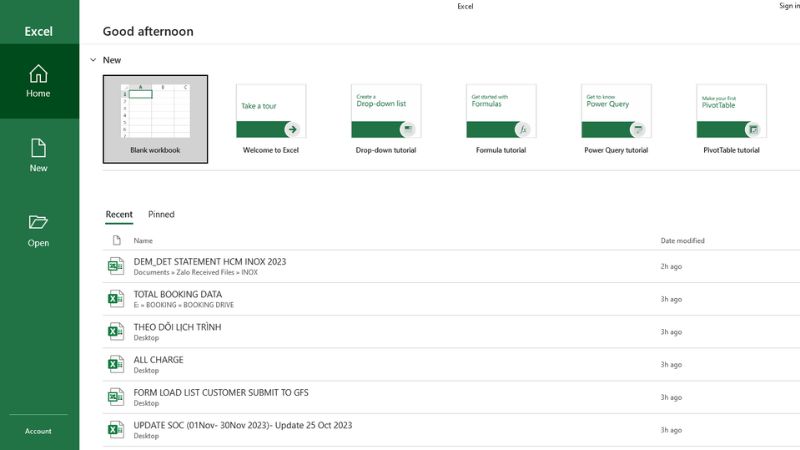Launch the Formulas tutorial thumbnail
This screenshot has height=450, width=800.
pos(501,111)
